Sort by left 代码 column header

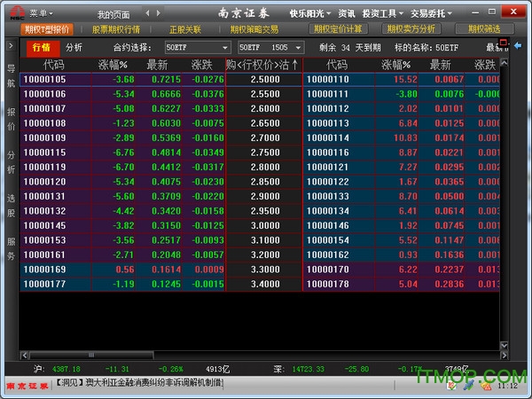54,65
